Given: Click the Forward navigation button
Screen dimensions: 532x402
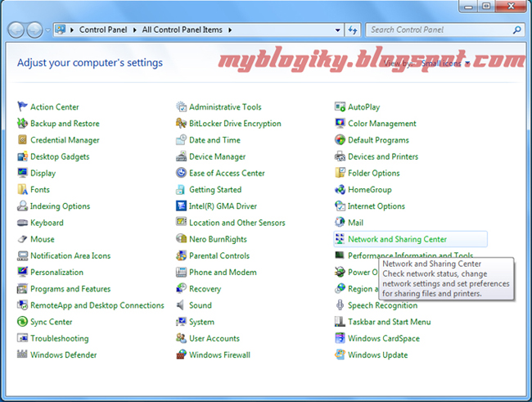Looking at the screenshot, I should click(34, 29).
